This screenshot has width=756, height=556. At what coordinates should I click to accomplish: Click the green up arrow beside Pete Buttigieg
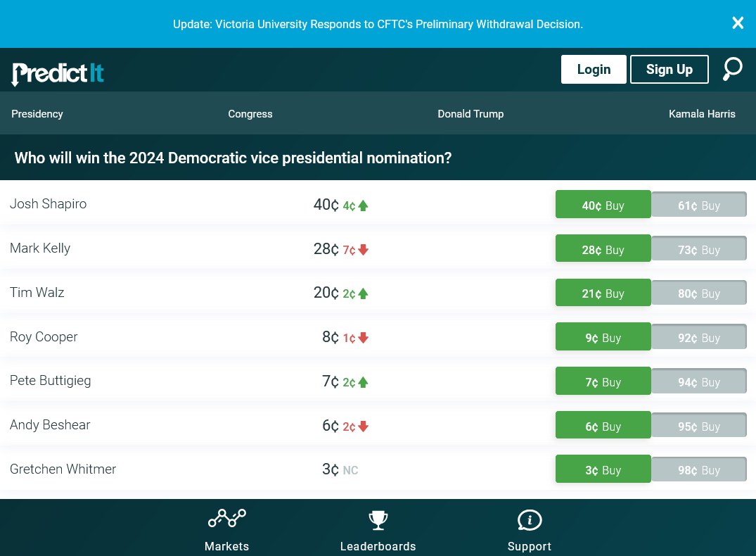(x=364, y=382)
